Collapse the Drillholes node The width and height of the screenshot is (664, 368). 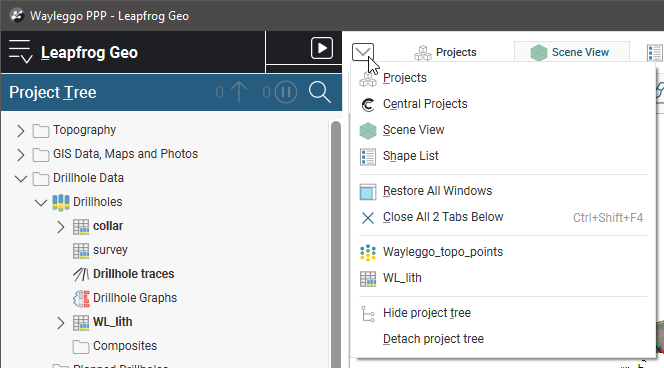(x=41, y=203)
